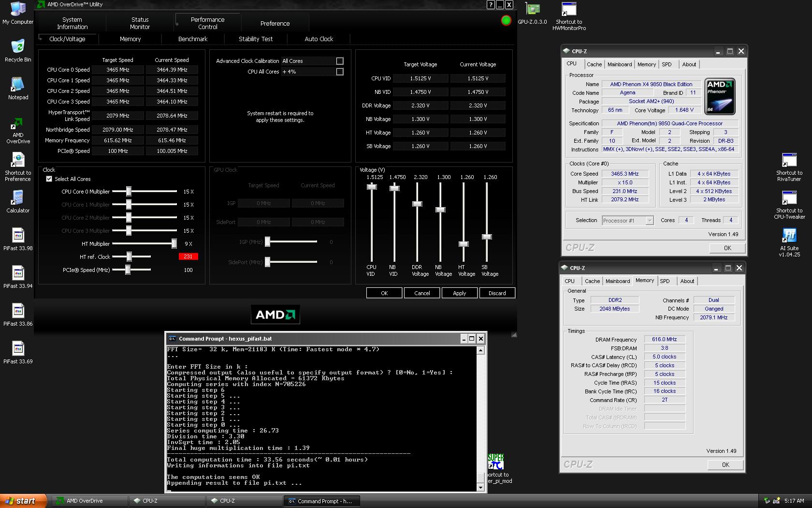
Task: Click the OK button in AMD OverDrive
Action: click(x=384, y=293)
